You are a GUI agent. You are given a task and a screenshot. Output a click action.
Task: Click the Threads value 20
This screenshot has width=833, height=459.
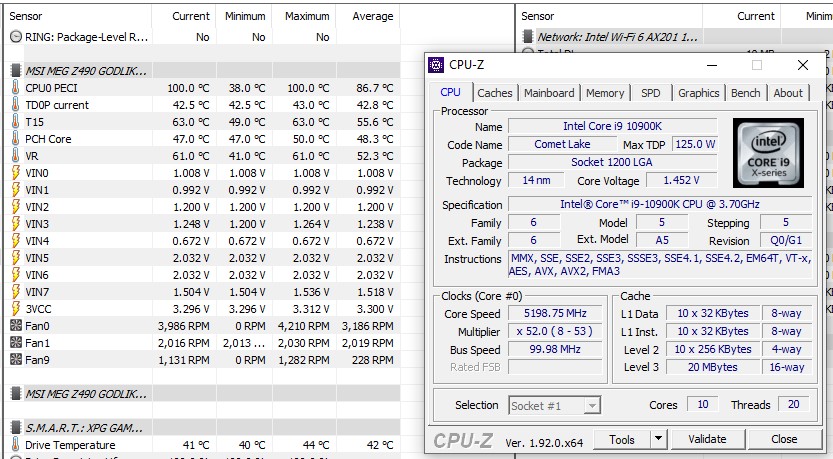click(793, 404)
